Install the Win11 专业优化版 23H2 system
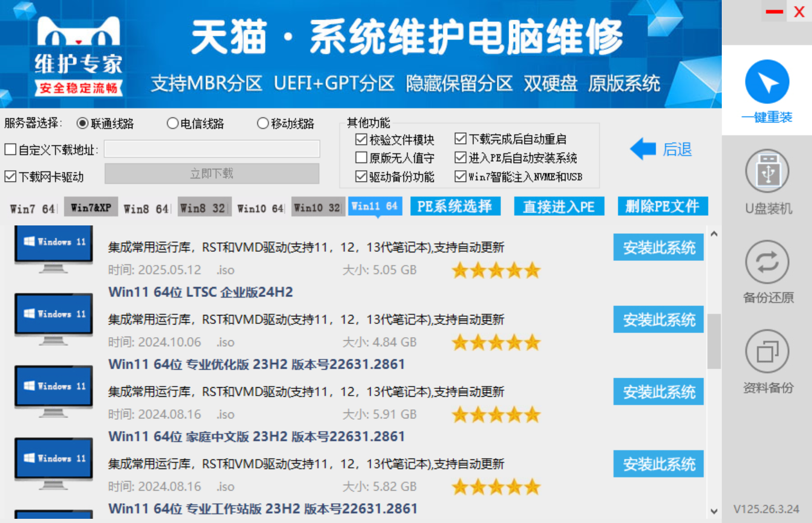The height and width of the screenshot is (523, 812). [659, 391]
